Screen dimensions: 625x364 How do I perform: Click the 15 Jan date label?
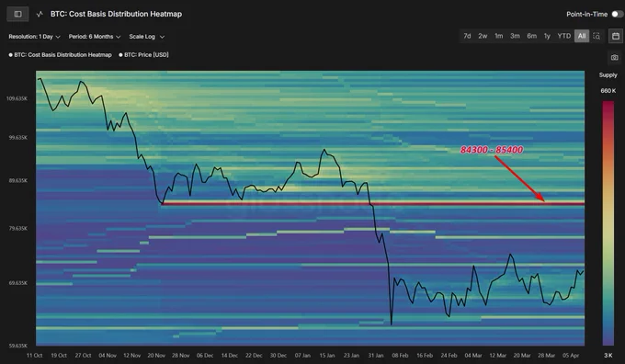tap(327, 355)
